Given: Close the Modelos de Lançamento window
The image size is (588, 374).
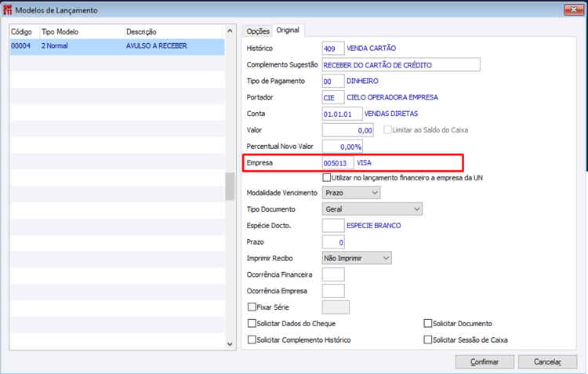Looking at the screenshot, I should pos(573,9).
